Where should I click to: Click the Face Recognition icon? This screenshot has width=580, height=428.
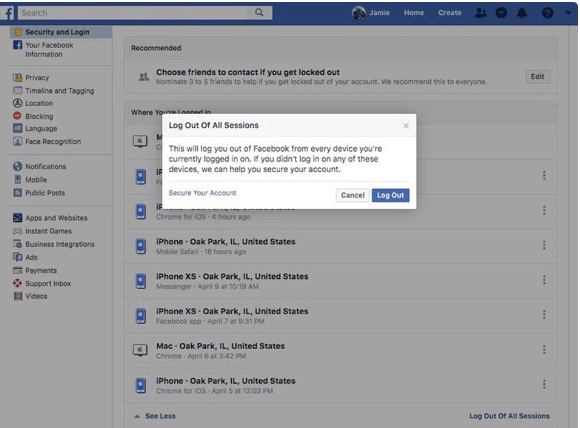(x=17, y=141)
